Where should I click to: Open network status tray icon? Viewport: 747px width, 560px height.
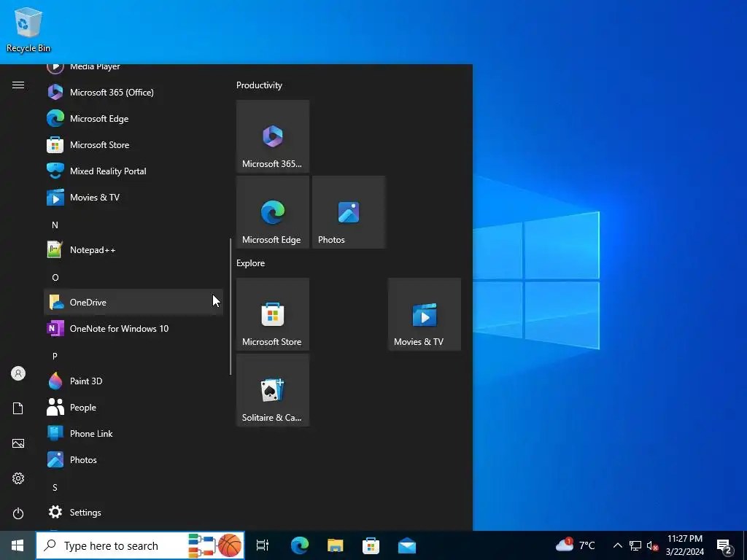(635, 545)
